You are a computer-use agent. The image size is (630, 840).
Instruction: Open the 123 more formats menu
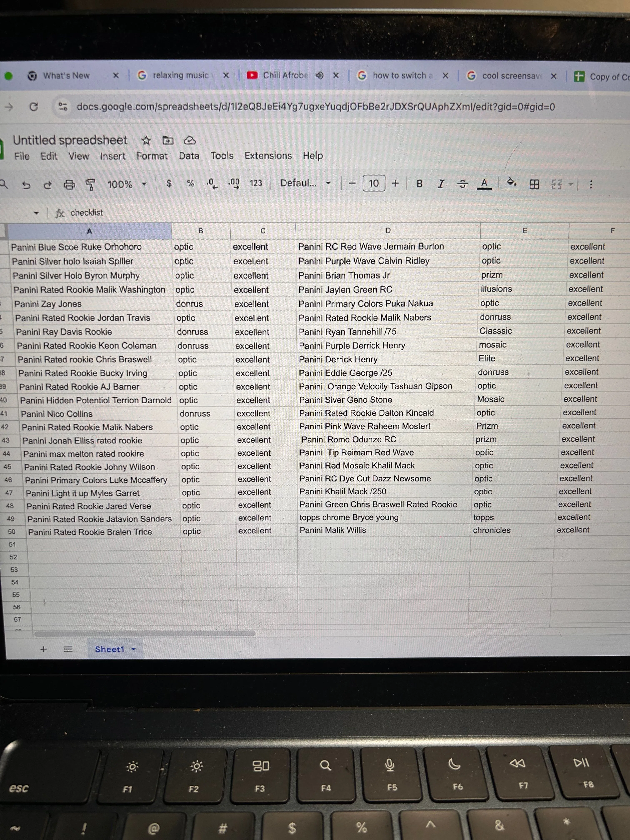(x=256, y=183)
